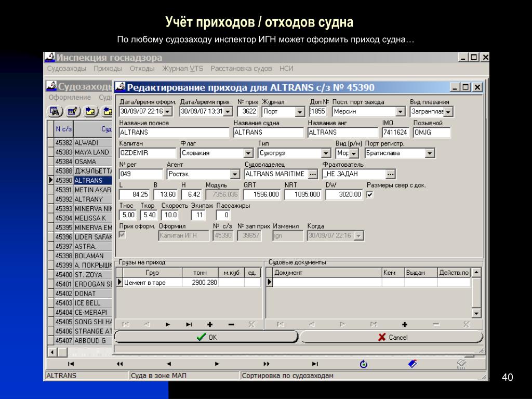Select row 45391 METIN AKAR in list
Image resolution: width=532 pixels, height=399 pixels.
point(84,190)
